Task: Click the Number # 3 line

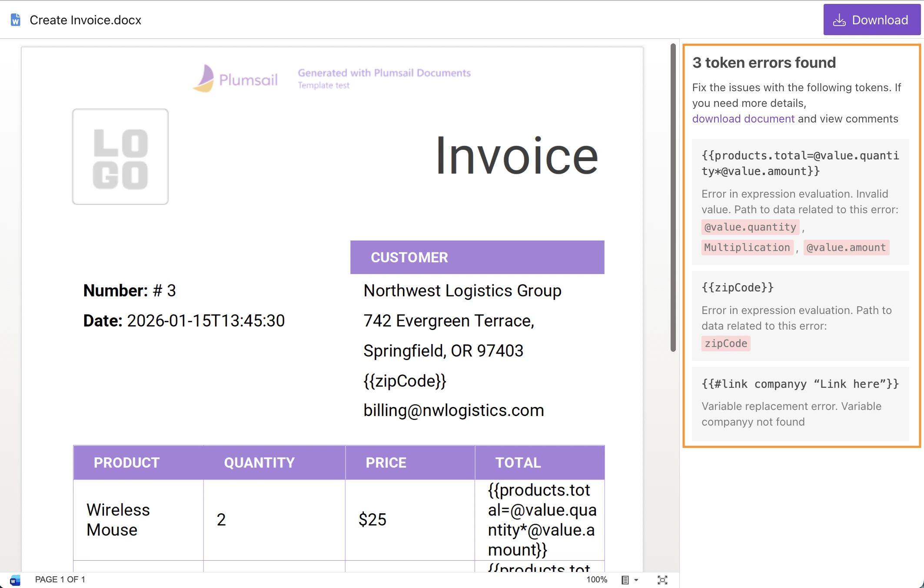Action: pos(130,291)
